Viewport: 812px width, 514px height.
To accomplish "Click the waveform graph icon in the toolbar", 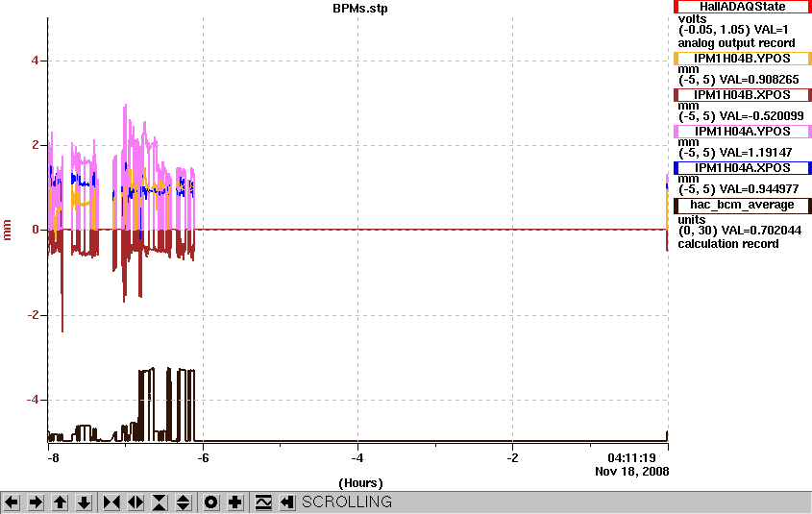I will pos(263,502).
